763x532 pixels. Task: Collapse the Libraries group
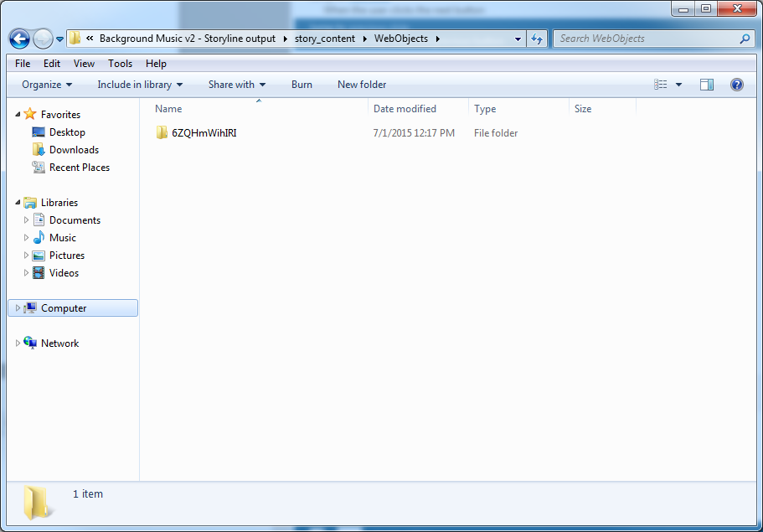tap(18, 203)
